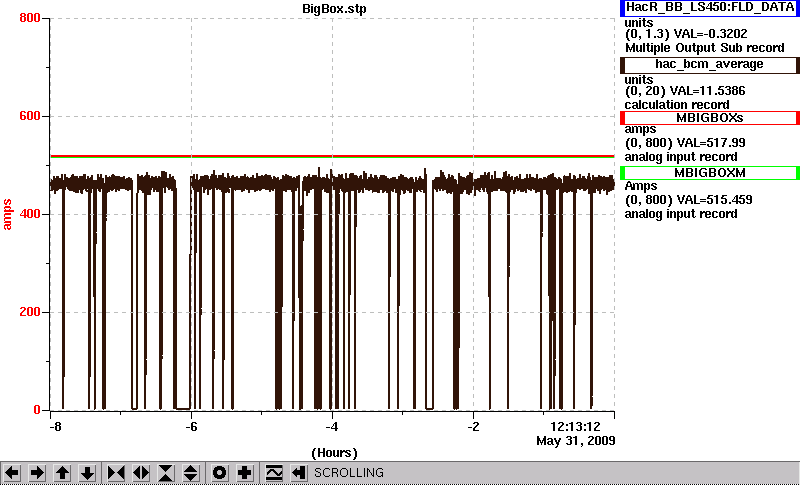Viewport: 800px width, 485px height.
Task: Select the hac_bcm_average curve legend
Action: (710, 64)
